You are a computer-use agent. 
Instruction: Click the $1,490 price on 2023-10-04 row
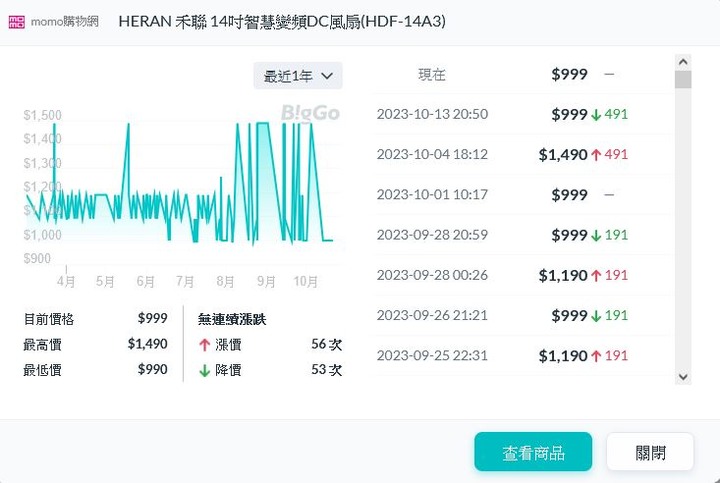563,155
